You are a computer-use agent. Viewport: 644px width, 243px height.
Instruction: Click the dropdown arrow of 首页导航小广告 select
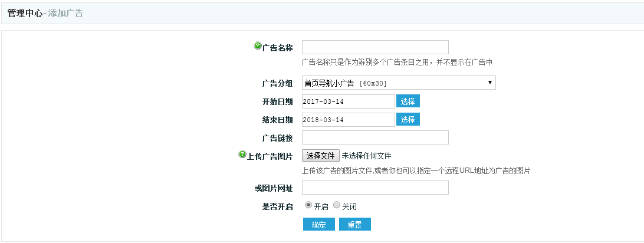(489, 83)
